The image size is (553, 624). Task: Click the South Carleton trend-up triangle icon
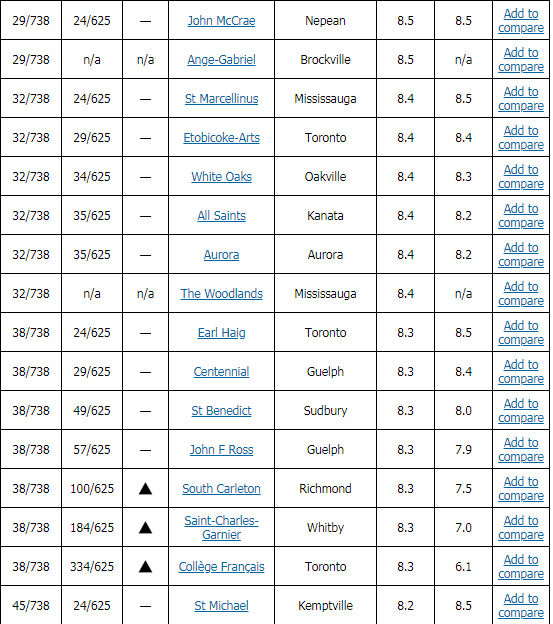coord(145,489)
